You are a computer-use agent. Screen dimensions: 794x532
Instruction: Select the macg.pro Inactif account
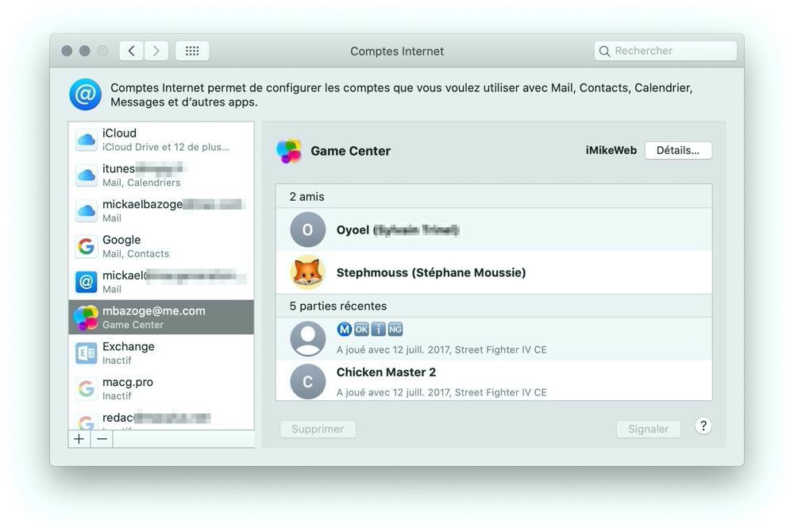coord(161,388)
